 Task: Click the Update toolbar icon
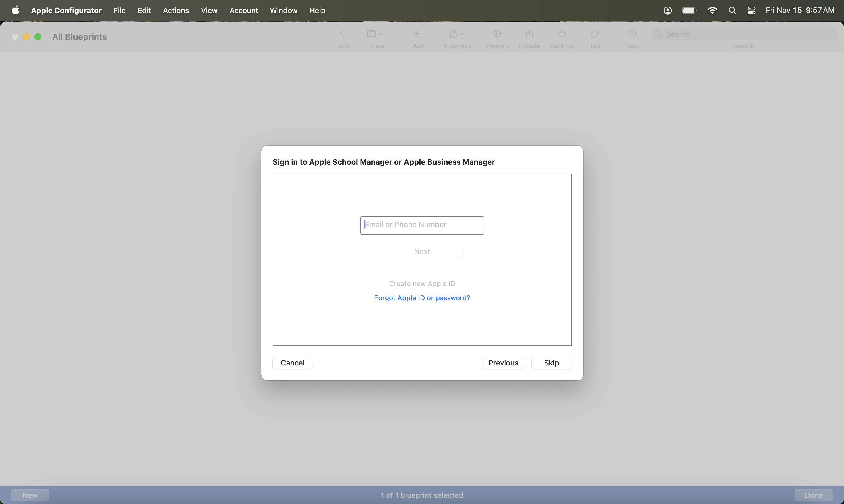coord(529,34)
